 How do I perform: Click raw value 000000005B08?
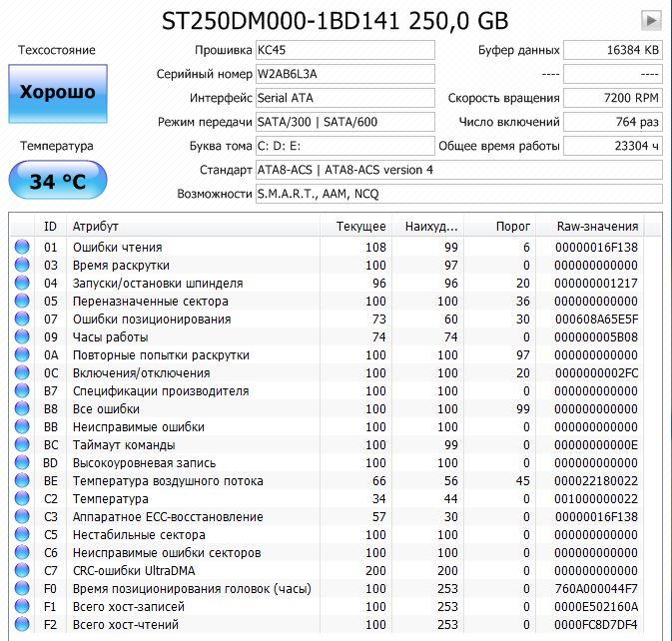coord(596,337)
